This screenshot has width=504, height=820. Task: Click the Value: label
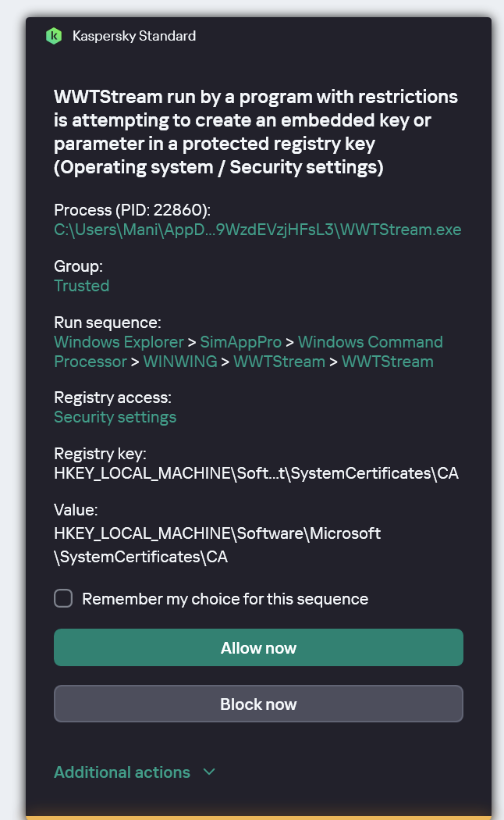(x=76, y=509)
